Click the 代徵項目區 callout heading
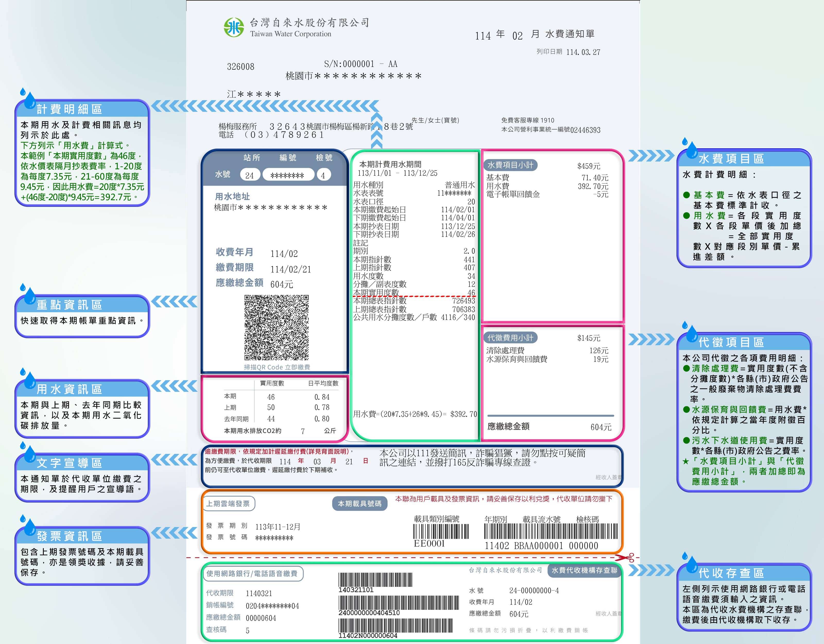The height and width of the screenshot is (644, 824). [731, 342]
